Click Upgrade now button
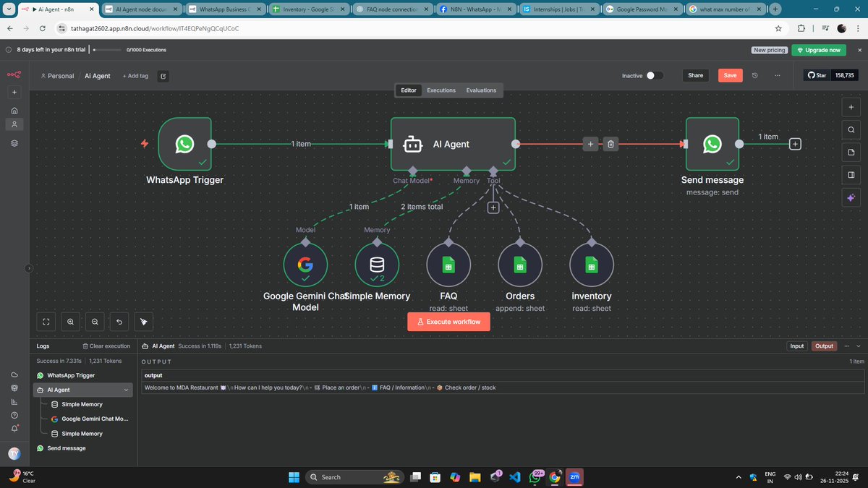The width and height of the screenshot is (868, 488). 819,50
